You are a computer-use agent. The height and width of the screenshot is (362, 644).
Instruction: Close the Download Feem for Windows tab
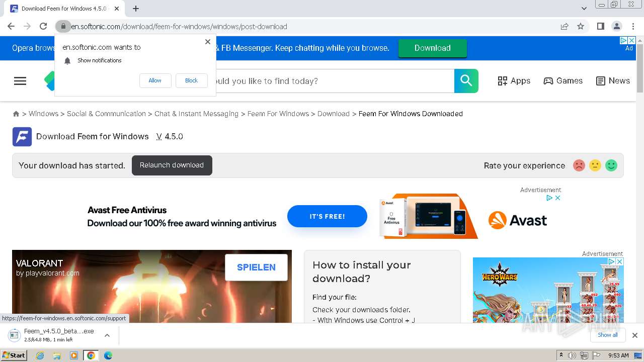tap(117, 9)
